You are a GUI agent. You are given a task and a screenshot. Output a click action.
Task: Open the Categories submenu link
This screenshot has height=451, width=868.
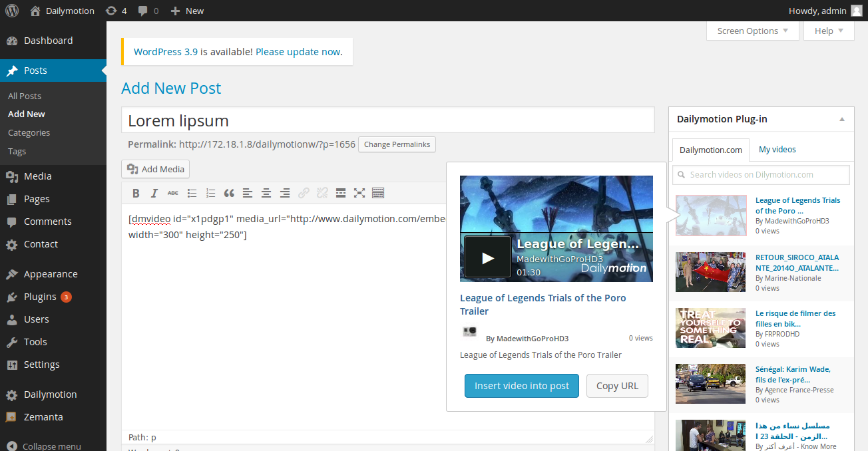point(29,132)
